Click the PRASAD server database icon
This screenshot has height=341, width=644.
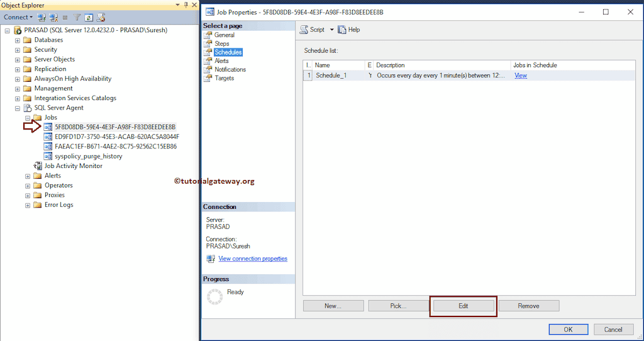pyautogui.click(x=17, y=30)
